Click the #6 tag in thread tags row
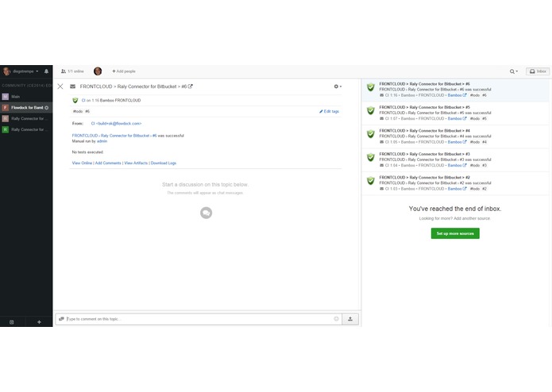Image resolution: width=552 pixels, height=392 pixels. coord(87,111)
